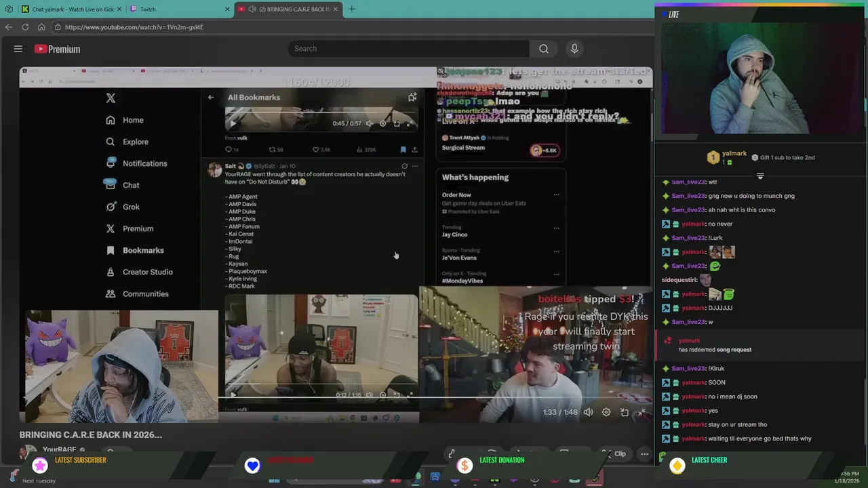Fullscreen the 0:45 / 0:57 video
The width and height of the screenshot is (868, 488).
(409, 123)
